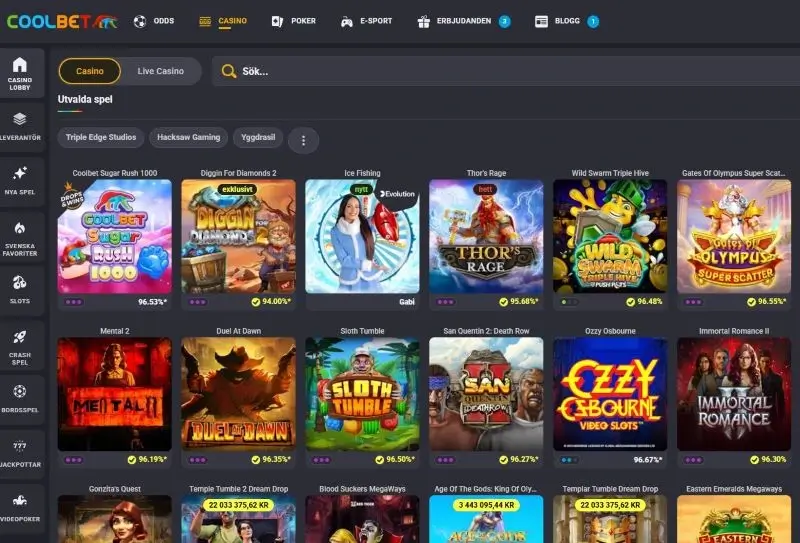Open Gates Of Olympus Super Scatter

734,236
